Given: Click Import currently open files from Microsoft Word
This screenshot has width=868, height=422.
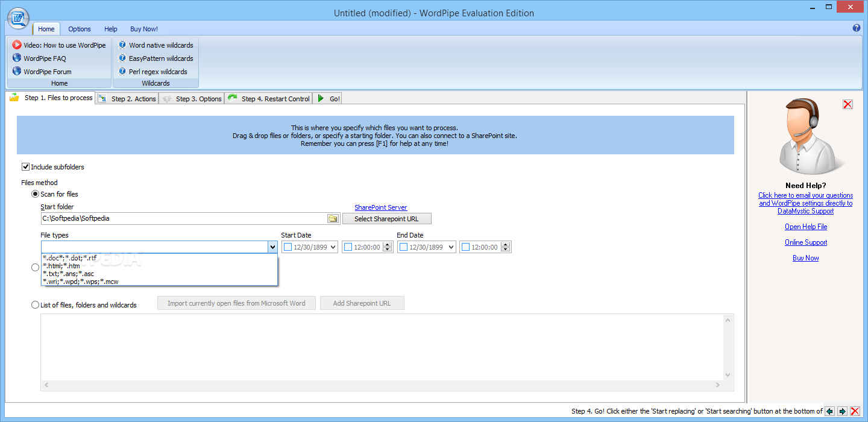Looking at the screenshot, I should click(236, 303).
